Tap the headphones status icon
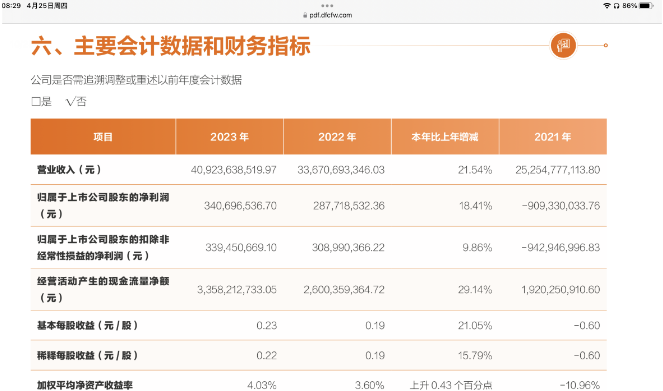The height and width of the screenshot is (391, 663). pyautogui.click(x=616, y=5)
